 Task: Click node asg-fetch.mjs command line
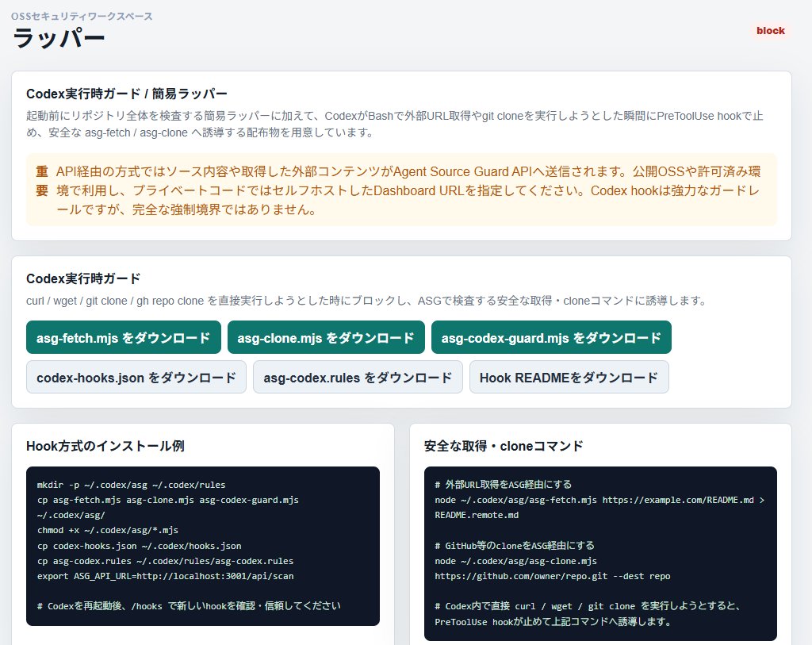(599, 507)
